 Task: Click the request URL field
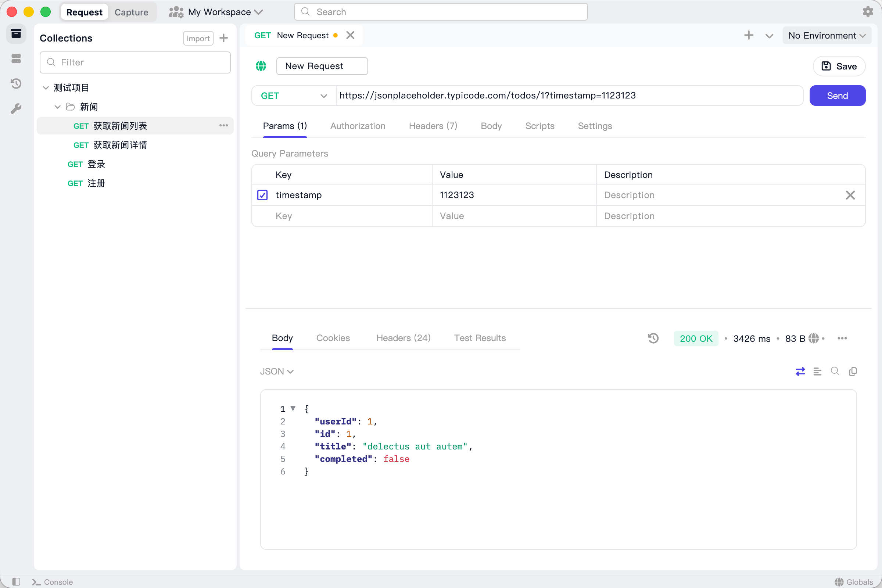(570, 96)
